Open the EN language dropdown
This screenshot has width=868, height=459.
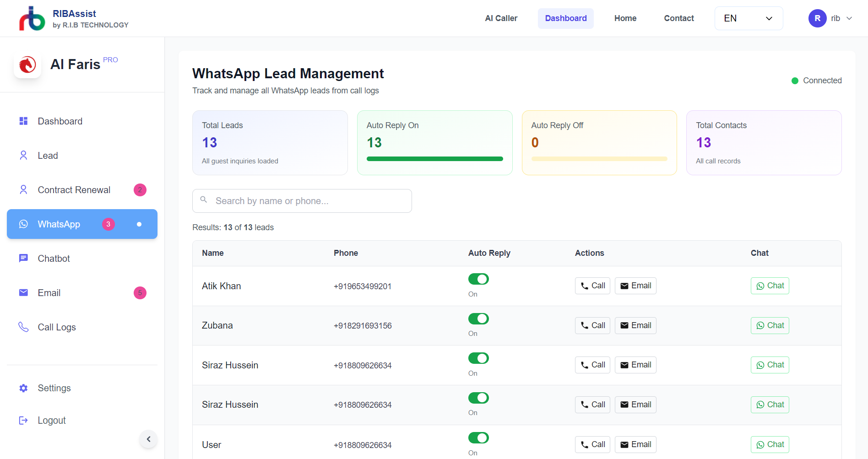[x=749, y=18]
